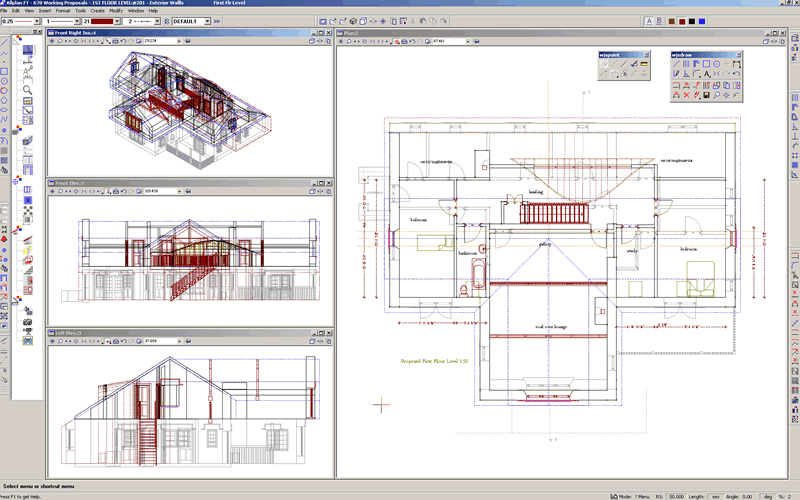Screen dimensions: 800x500
Task: Click the letter A text icon top right
Action: point(649,21)
